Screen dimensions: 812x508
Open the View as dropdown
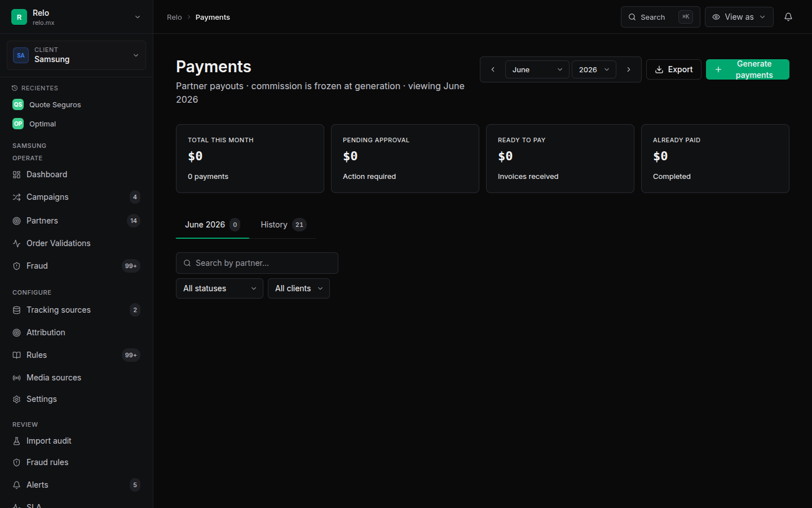(x=739, y=17)
